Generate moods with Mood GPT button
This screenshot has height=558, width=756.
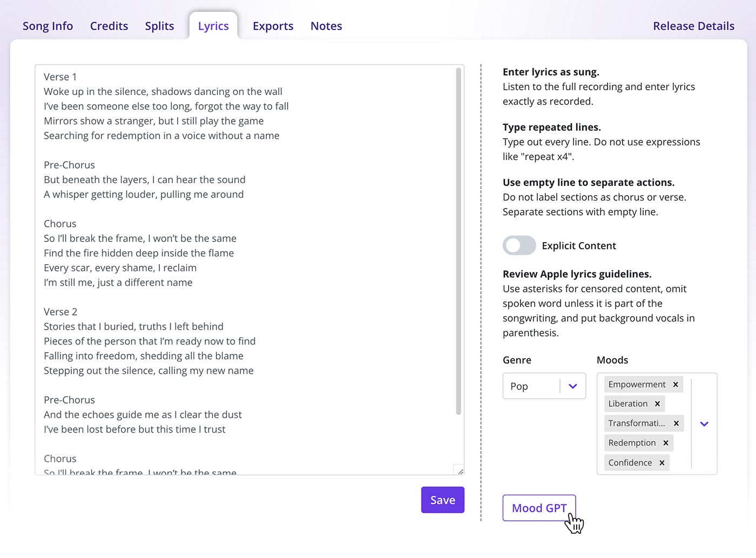(539, 508)
